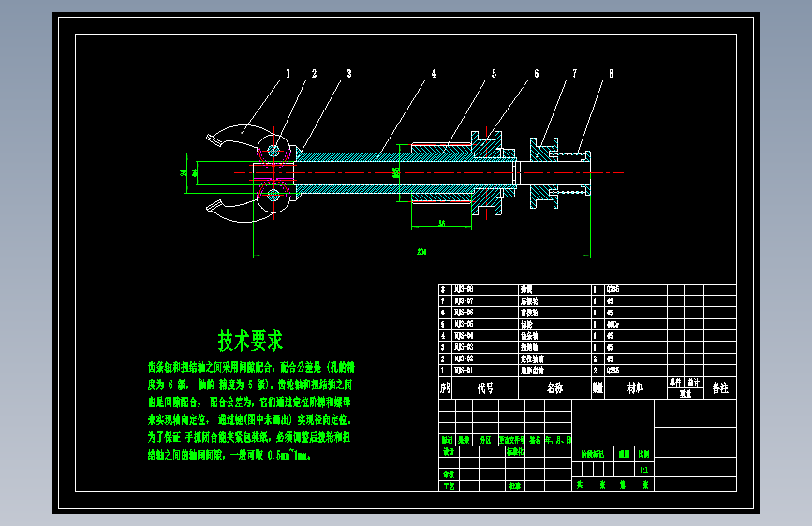Click part callout number 2
The width and height of the screenshot is (812, 526).
[x=314, y=74]
